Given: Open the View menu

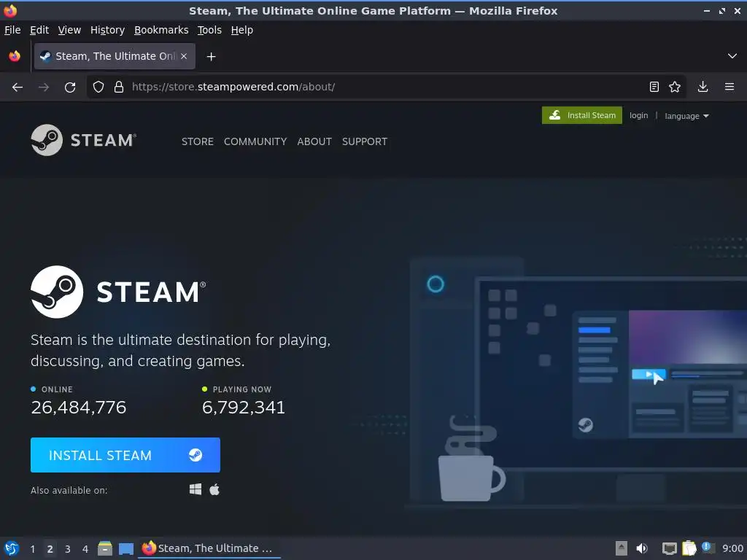Looking at the screenshot, I should (x=69, y=30).
